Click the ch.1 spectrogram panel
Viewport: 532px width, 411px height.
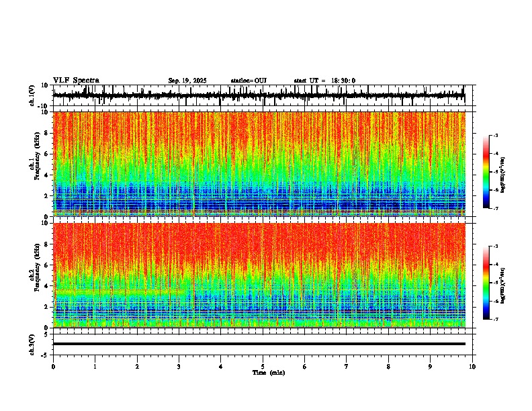(x=259, y=164)
